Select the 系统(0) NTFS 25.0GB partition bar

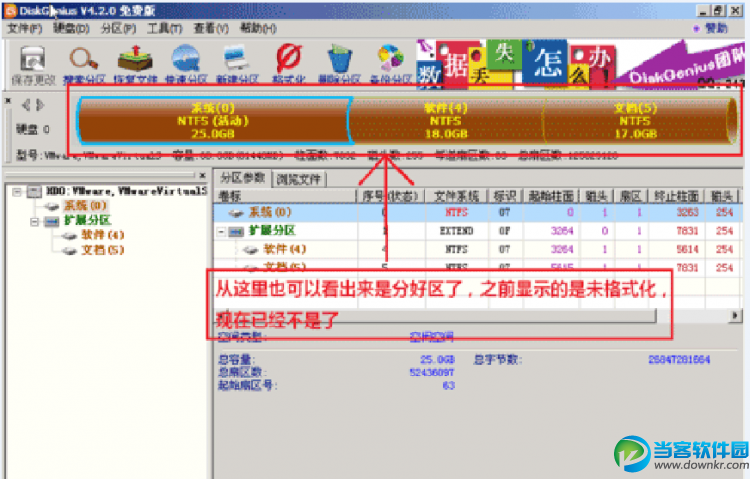213,121
